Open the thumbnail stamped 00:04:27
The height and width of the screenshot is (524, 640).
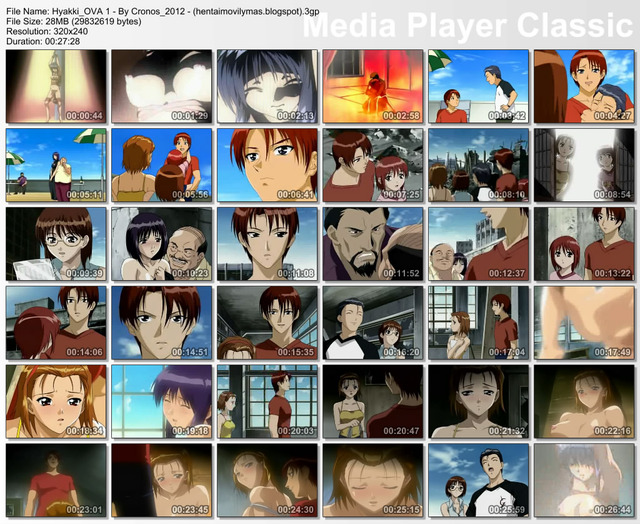[584, 86]
